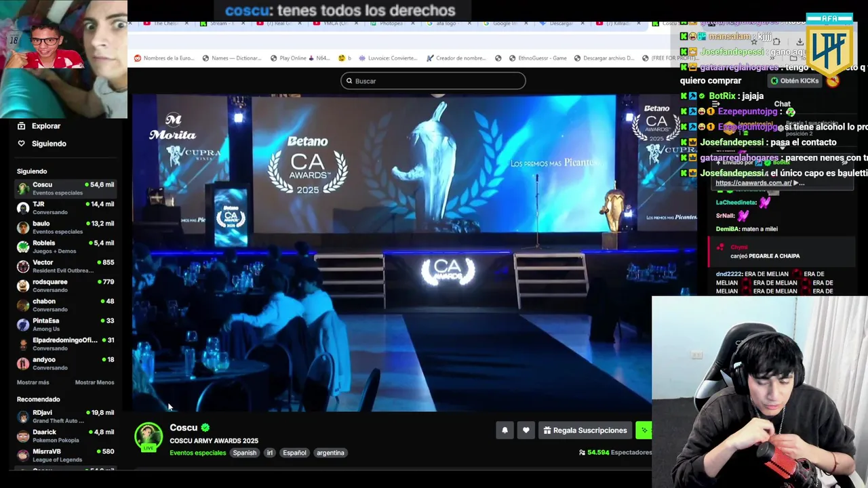The image size is (868, 488).
Task: Click TJR's avatar in the sidebar
Action: coord(23,208)
